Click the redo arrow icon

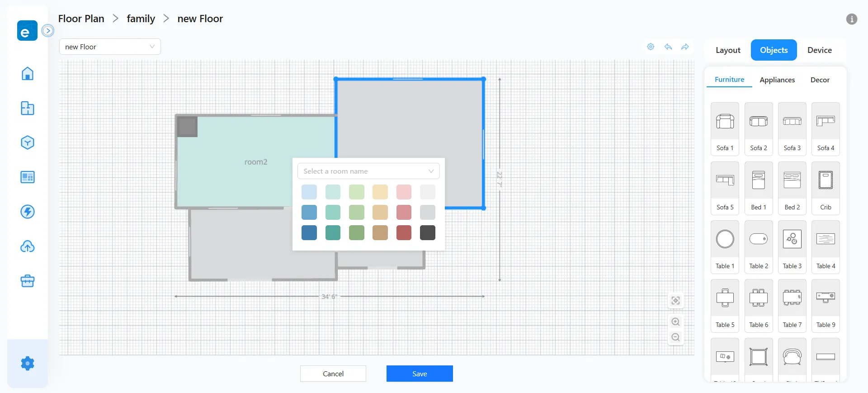[685, 47]
